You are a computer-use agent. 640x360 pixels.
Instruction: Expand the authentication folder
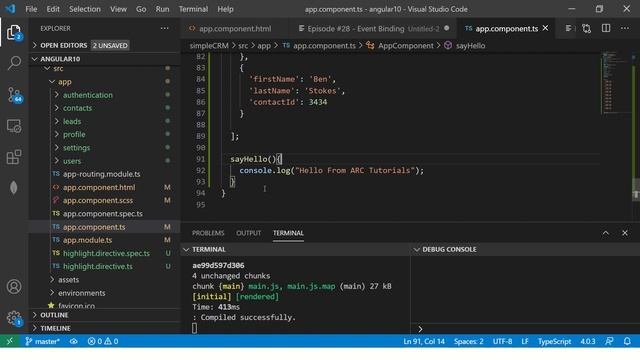coord(104,95)
